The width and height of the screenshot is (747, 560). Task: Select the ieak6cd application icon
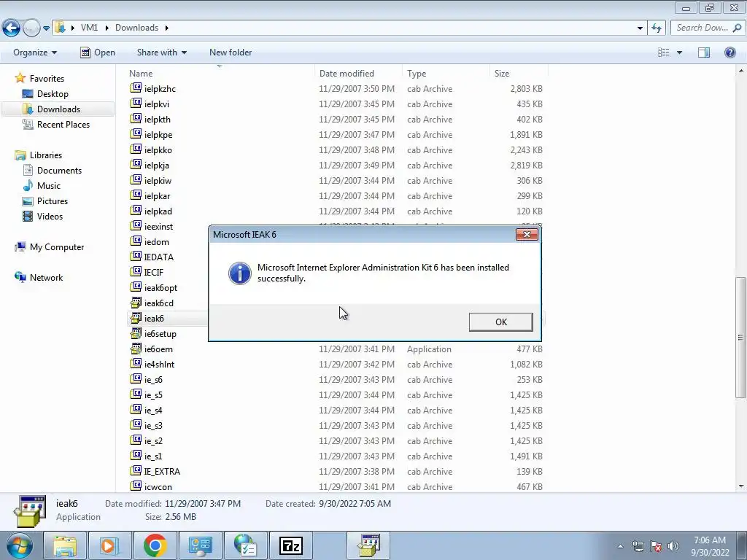136,303
